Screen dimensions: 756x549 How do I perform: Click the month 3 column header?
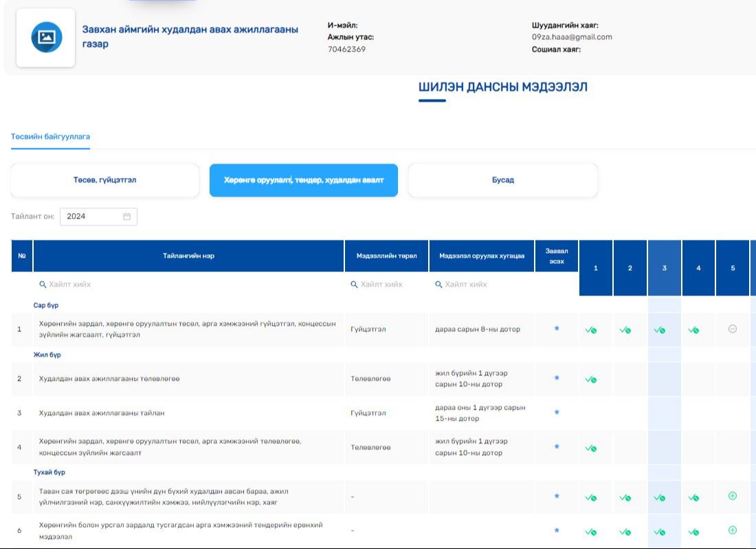[x=664, y=268]
